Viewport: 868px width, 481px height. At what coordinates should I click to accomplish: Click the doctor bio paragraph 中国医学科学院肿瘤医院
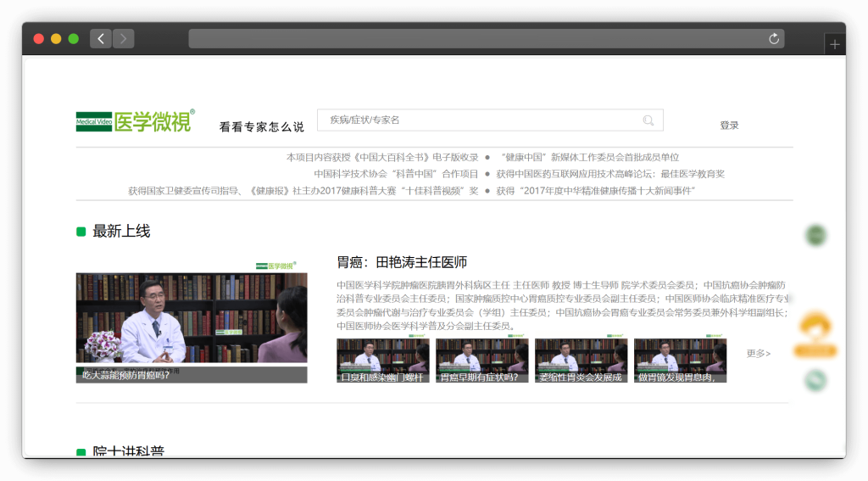coord(562,305)
